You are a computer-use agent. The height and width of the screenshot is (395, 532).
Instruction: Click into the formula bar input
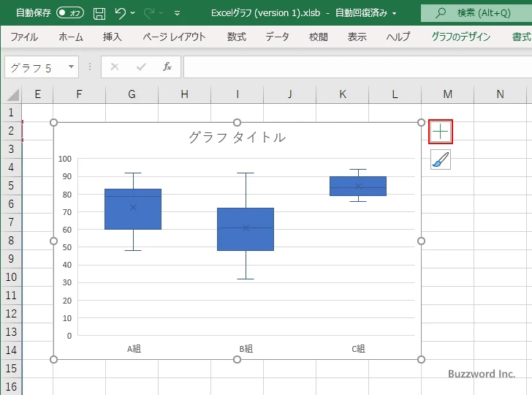(x=357, y=67)
